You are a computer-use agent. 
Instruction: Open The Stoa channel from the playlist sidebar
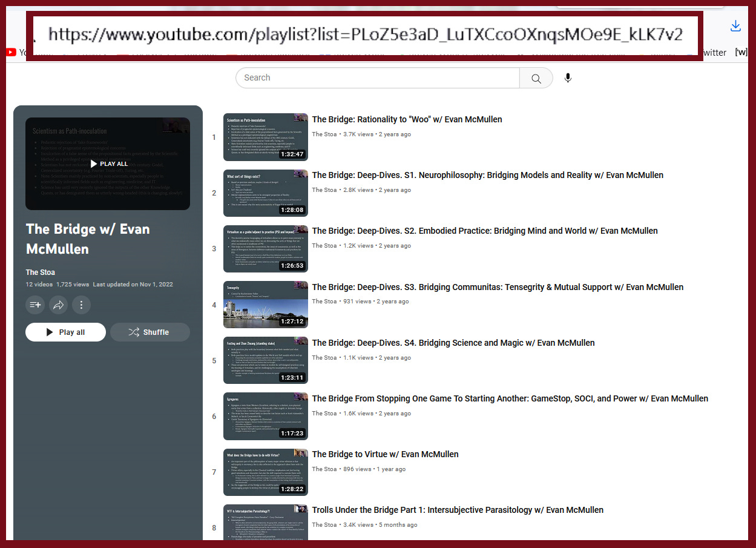(x=40, y=272)
